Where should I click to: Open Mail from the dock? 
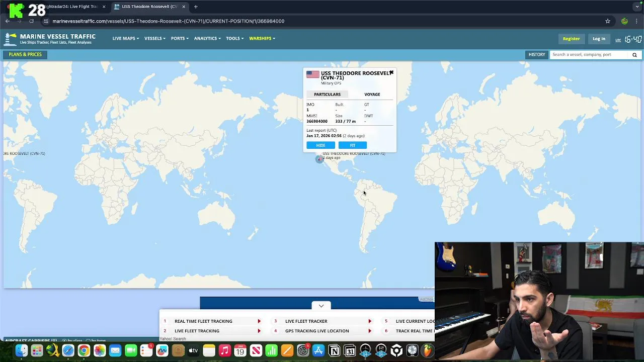click(115, 350)
